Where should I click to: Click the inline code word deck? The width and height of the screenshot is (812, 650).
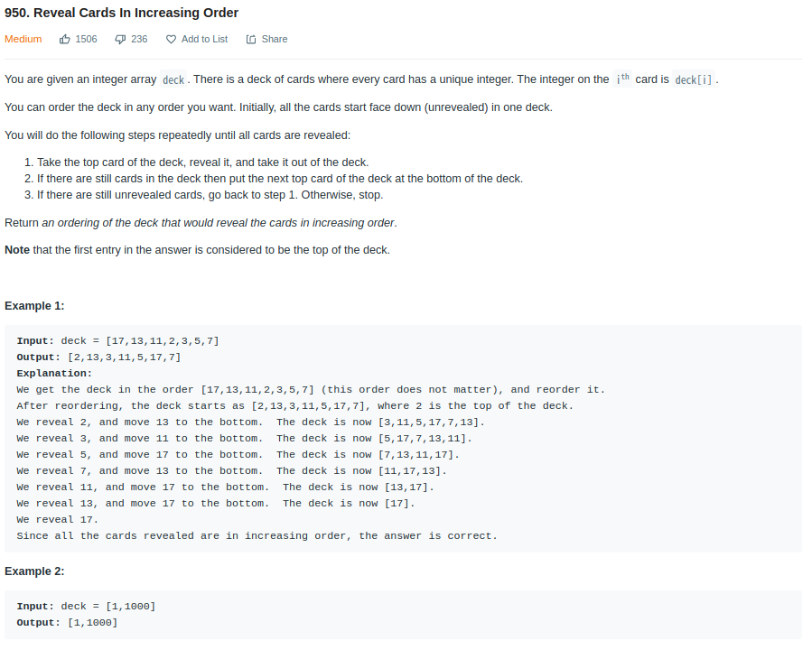click(x=173, y=79)
